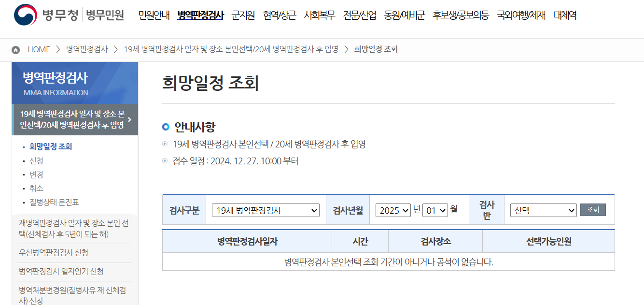Open 우선병역판정검사 신청 in the sidebar

[54, 253]
